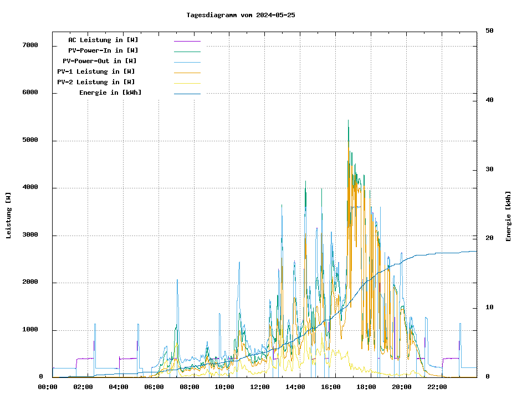The image size is (532, 399).
Task: Select the 'AC Leistung in [W]' legend label
Action: coord(103,40)
